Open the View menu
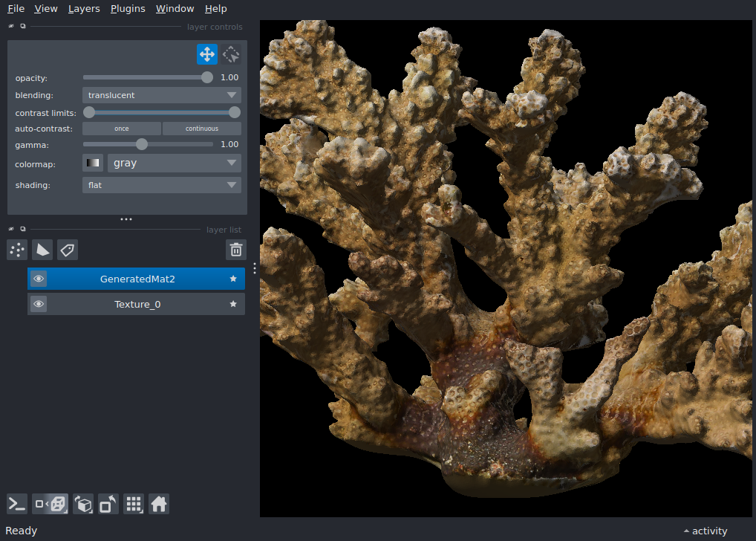The height and width of the screenshot is (541, 756). [x=46, y=8]
